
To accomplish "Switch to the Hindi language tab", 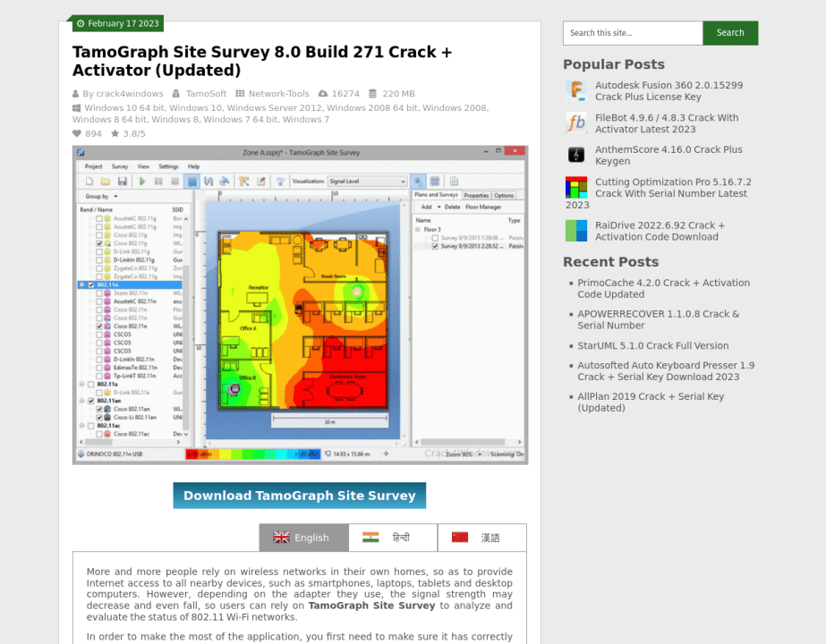I will 393,538.
